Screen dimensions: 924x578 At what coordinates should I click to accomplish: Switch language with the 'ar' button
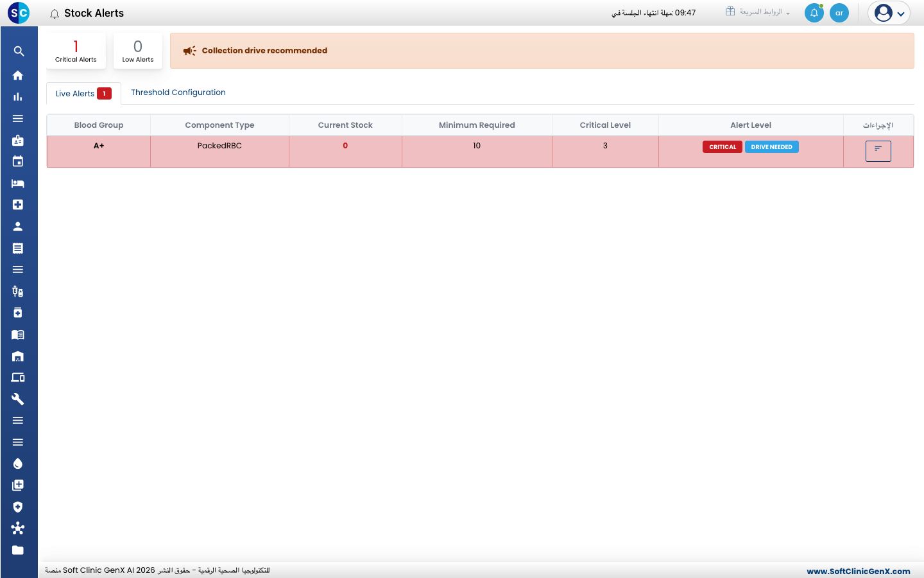(x=839, y=13)
